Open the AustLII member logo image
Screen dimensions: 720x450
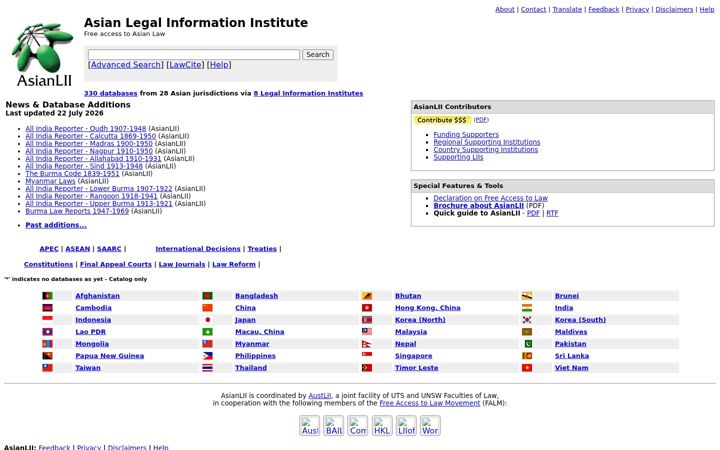(x=309, y=426)
